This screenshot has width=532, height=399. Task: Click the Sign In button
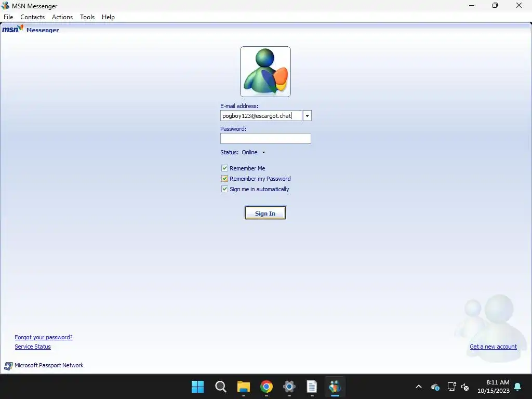(265, 213)
